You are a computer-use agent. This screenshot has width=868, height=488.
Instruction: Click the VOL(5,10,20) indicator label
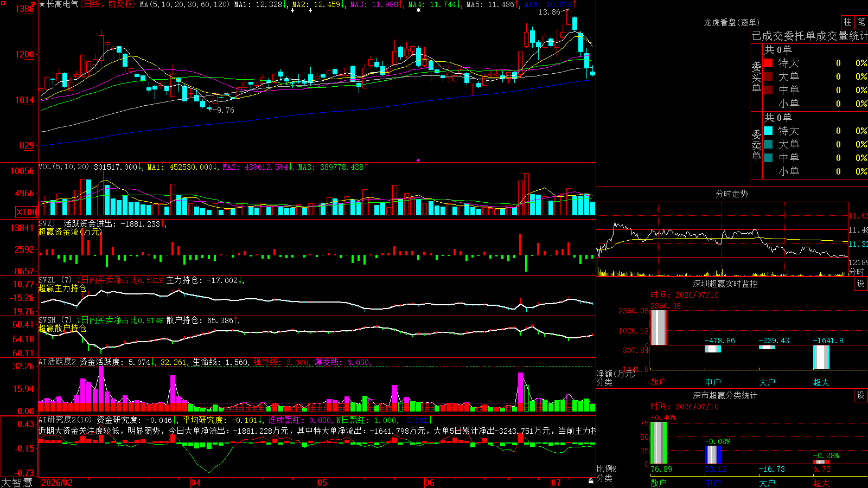(64, 167)
